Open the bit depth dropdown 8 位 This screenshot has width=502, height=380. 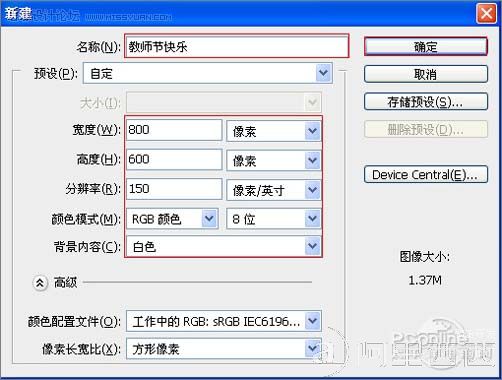coord(274,219)
